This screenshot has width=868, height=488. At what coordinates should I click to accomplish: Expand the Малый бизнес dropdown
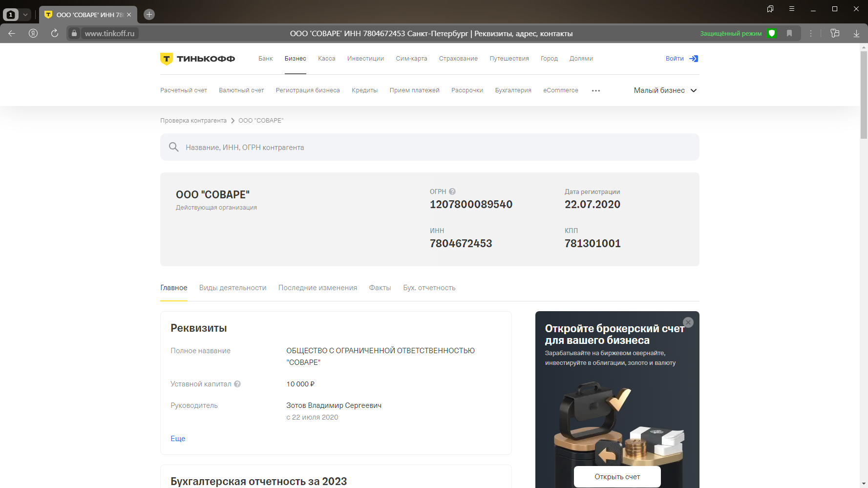click(665, 90)
